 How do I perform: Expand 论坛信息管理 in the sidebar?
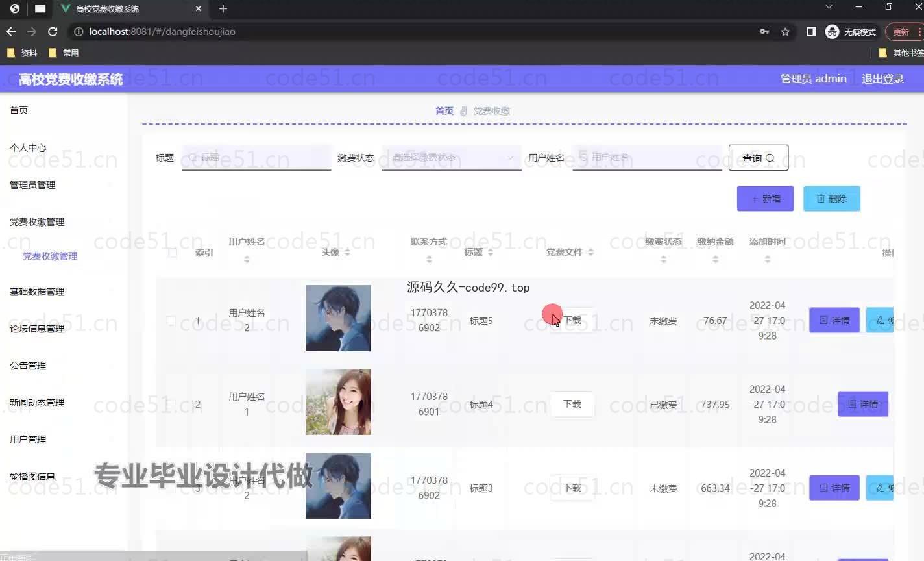[x=37, y=329]
